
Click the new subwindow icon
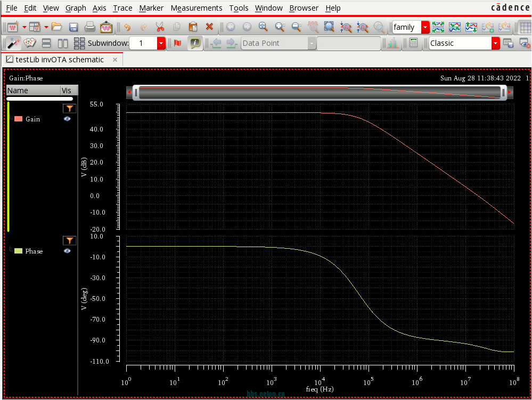point(35,27)
